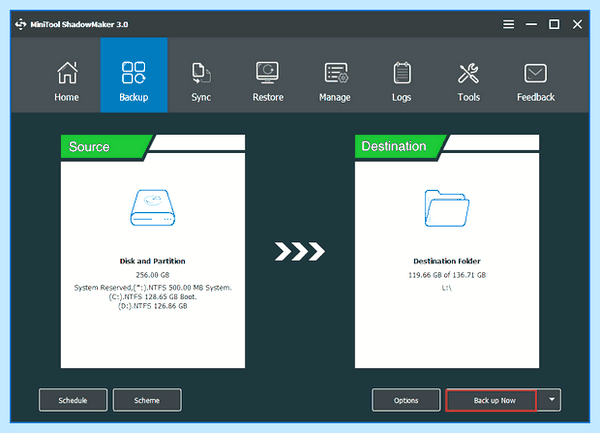Open the Restore tab

(268, 75)
